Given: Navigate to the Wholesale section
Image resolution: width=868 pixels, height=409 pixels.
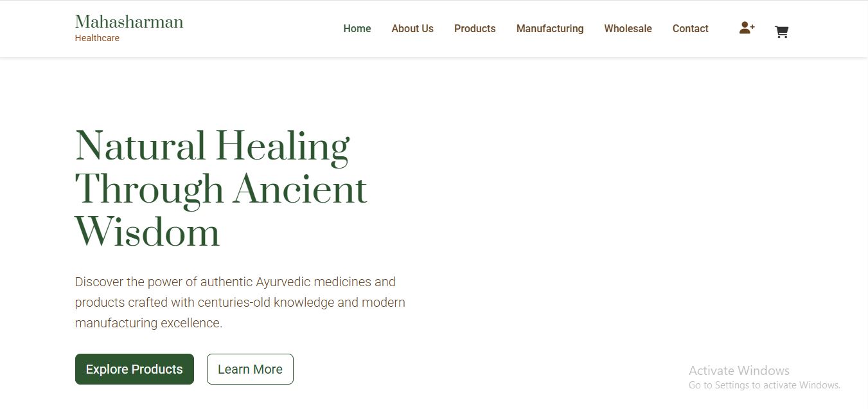Looking at the screenshot, I should click(628, 29).
